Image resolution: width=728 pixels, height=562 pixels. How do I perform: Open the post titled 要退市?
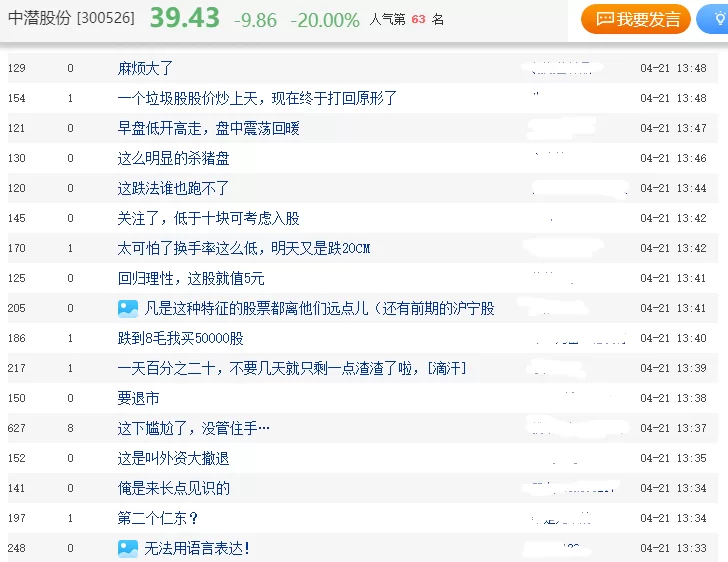138,398
